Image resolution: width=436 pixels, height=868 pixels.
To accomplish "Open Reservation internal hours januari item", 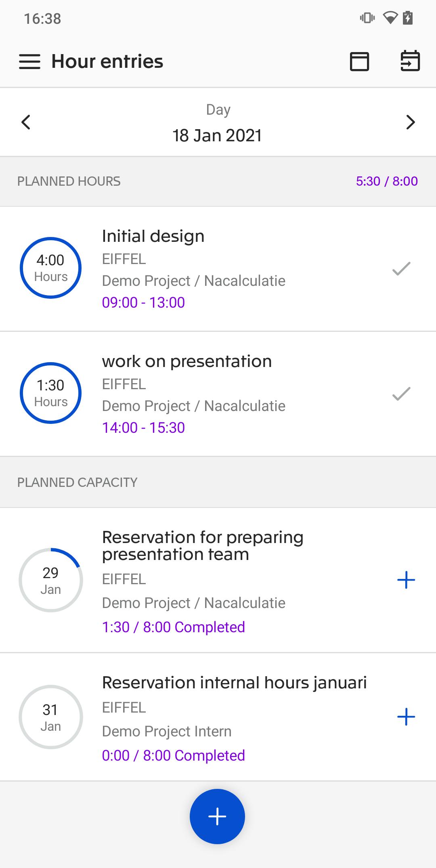I will point(234,717).
